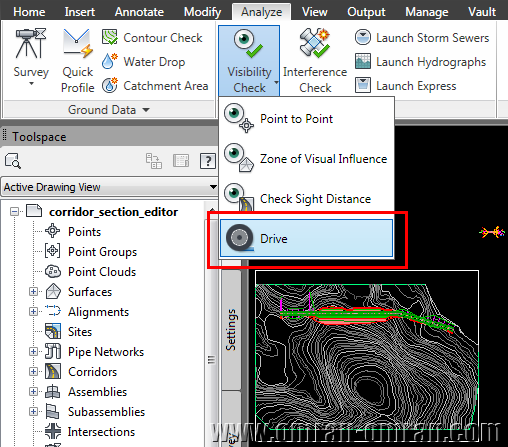Start the Interference Check tool
508x447 pixels.
315,61
